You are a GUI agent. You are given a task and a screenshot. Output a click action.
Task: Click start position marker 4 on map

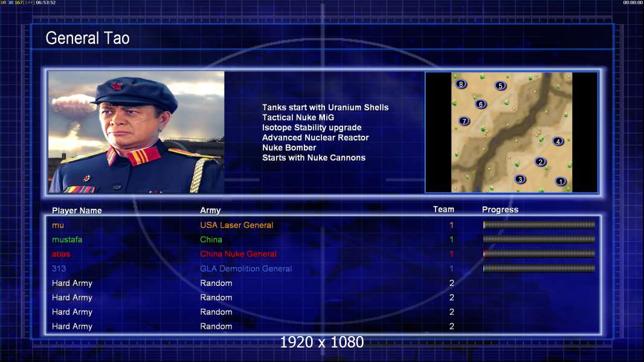[558, 141]
